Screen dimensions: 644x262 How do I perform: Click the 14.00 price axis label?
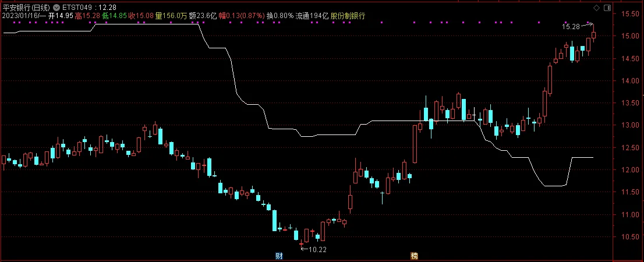click(629, 81)
